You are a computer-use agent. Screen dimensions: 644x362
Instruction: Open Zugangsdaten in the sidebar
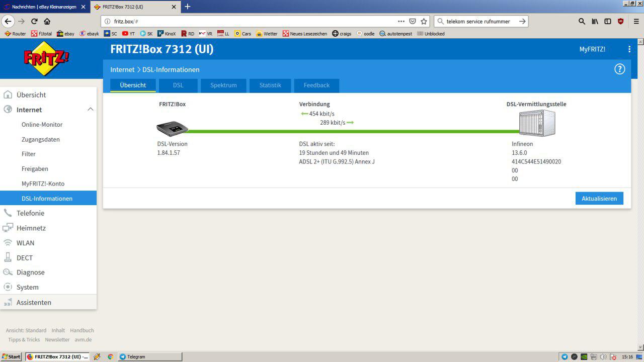point(41,139)
